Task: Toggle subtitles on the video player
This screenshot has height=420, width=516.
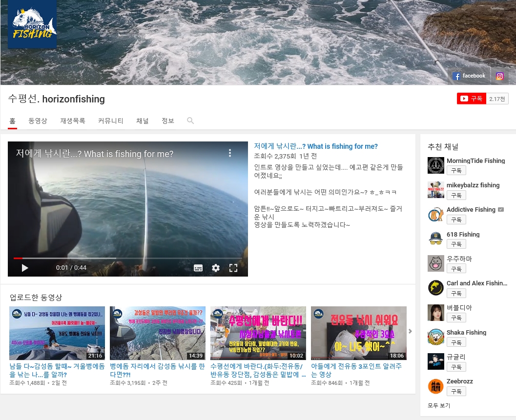Action: [198, 268]
